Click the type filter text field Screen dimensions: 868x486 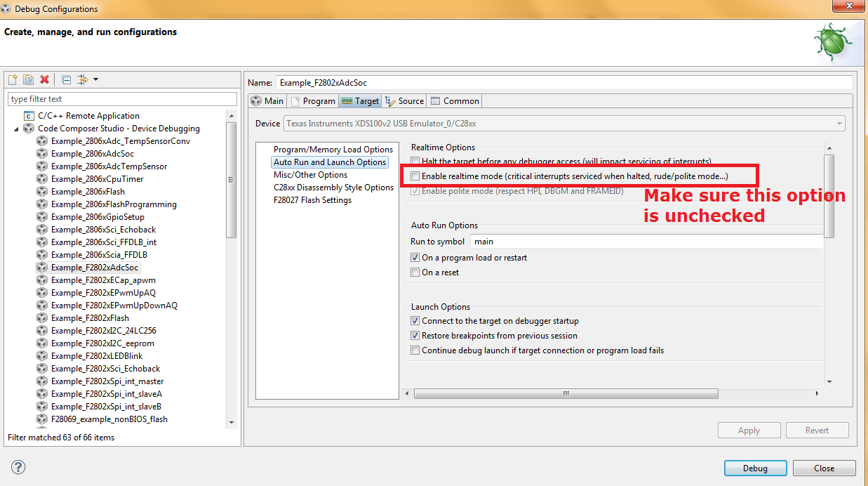[x=122, y=99]
